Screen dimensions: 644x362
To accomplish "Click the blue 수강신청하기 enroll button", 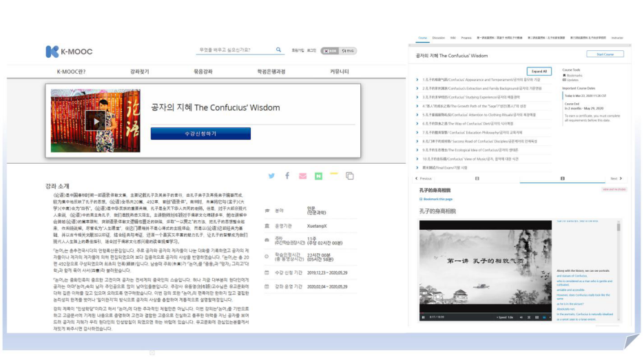I will [200, 134].
